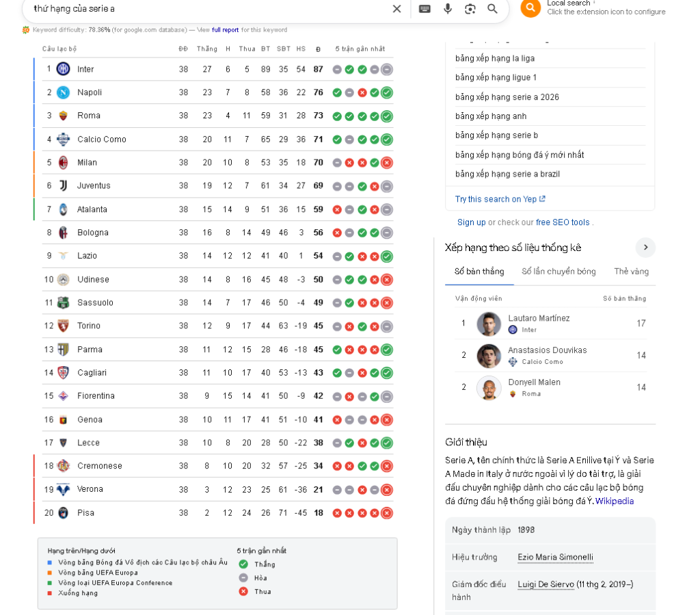Click the magnifier search icon

pos(492,9)
